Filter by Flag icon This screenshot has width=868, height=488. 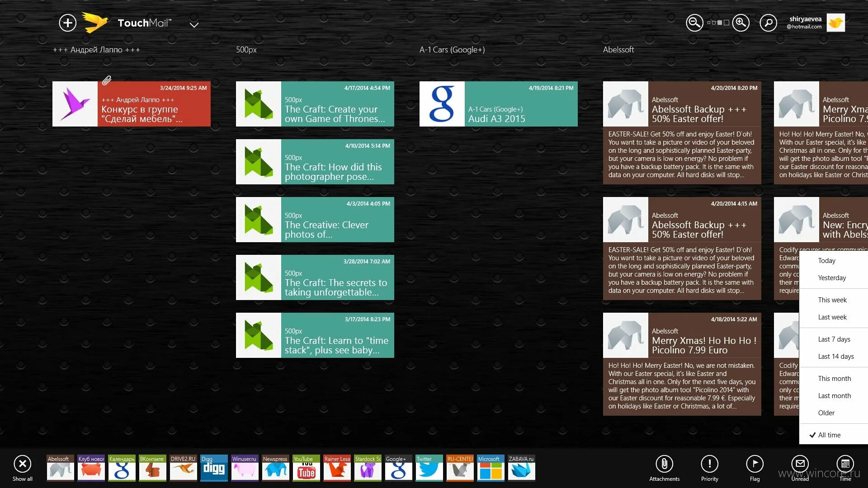click(755, 464)
